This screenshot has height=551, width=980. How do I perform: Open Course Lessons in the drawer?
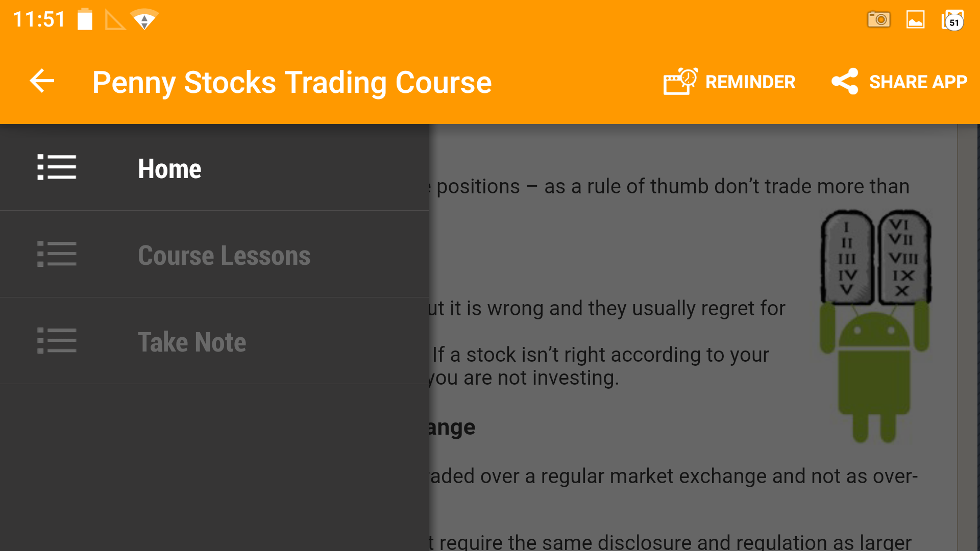pyautogui.click(x=224, y=255)
